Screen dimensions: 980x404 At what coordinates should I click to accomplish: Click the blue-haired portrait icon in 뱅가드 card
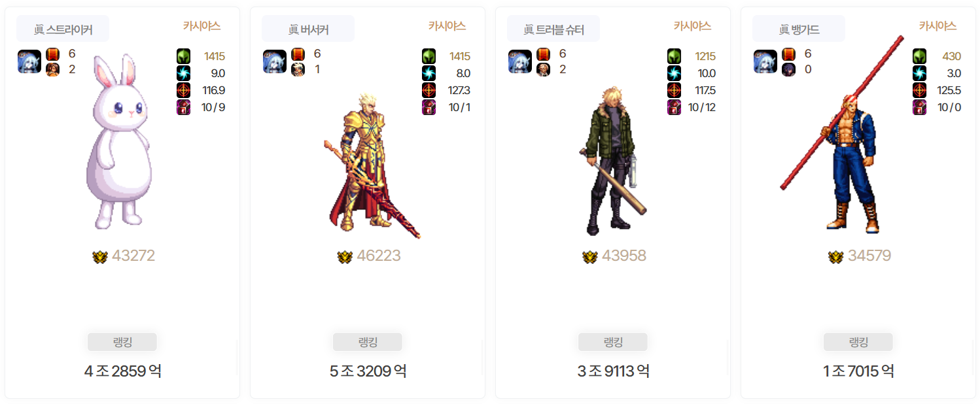point(765,61)
